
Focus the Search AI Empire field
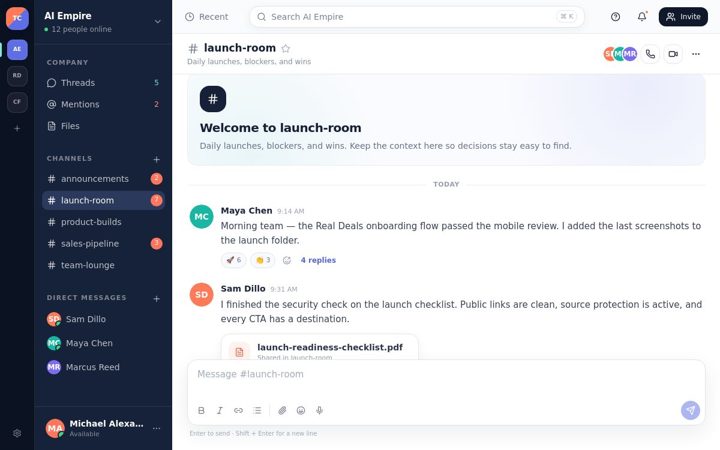[x=417, y=17]
